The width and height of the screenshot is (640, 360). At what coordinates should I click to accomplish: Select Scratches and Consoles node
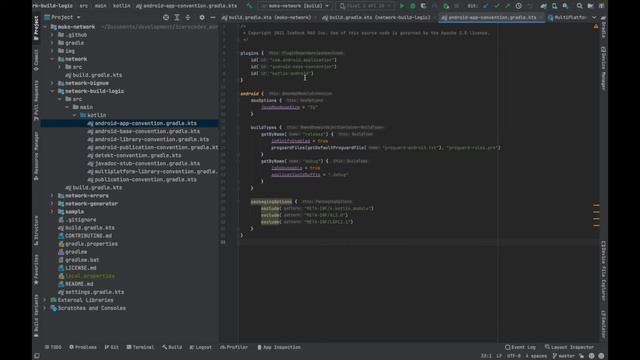(x=88, y=309)
